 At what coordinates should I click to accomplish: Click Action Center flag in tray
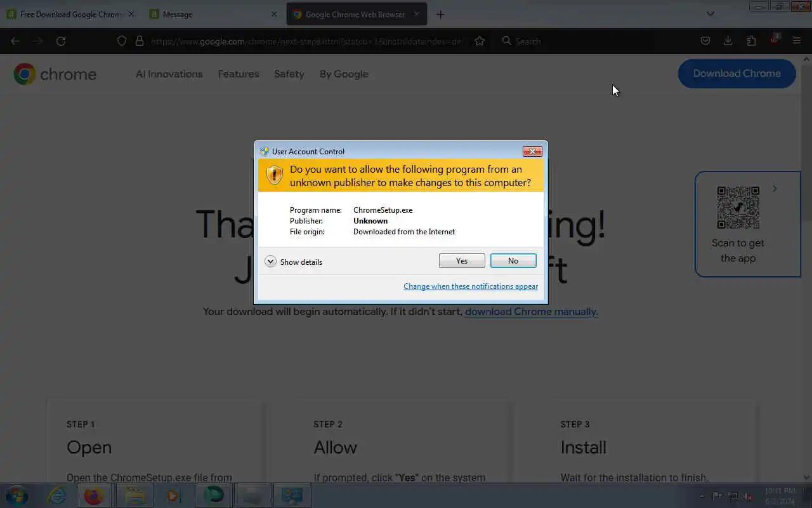point(717,496)
